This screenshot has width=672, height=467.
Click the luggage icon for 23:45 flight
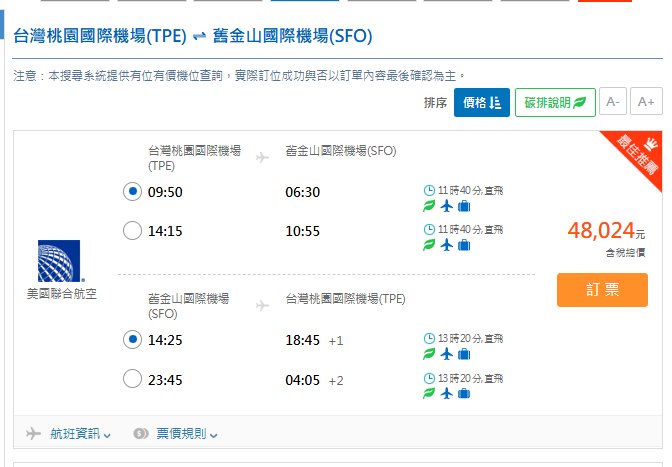click(x=464, y=393)
